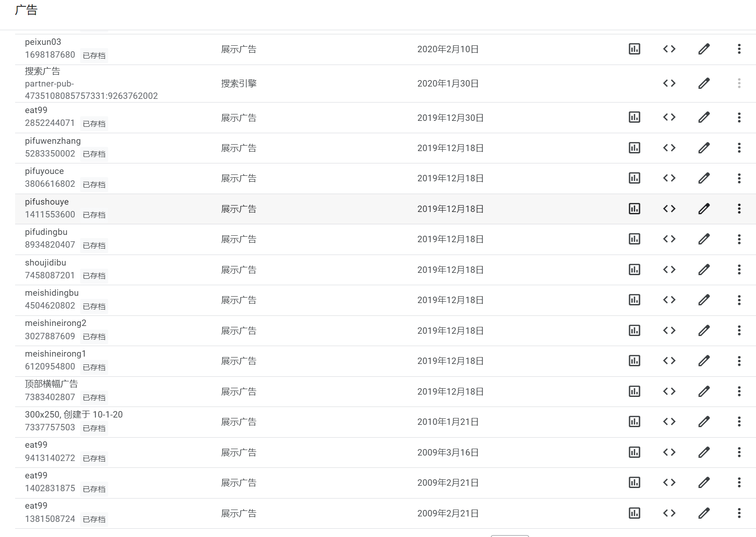This screenshot has height=537, width=756.
Task: Open more options for shoujidibu
Action: coord(739,270)
